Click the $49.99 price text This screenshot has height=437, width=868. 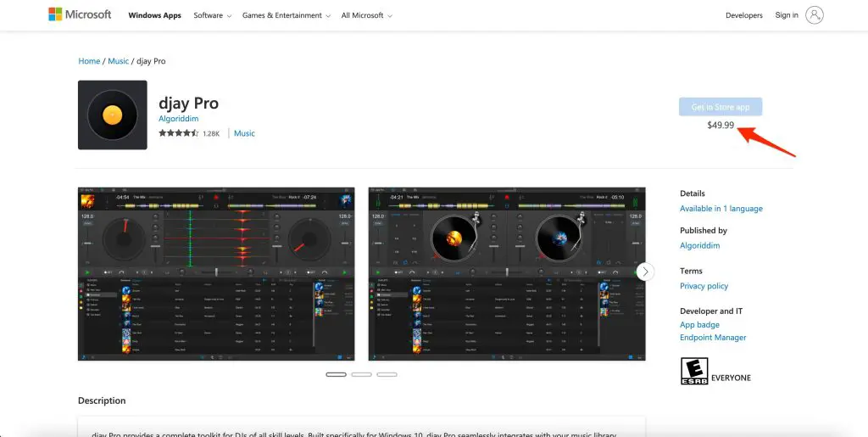point(721,126)
